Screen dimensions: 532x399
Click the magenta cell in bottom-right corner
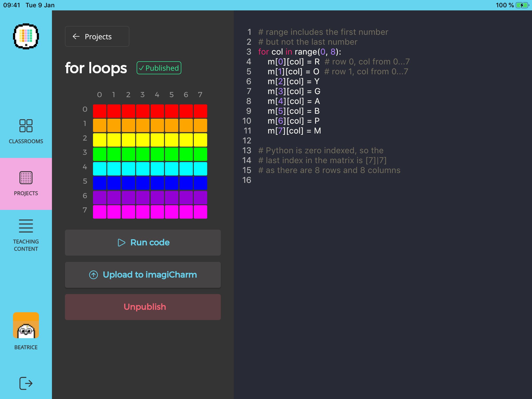pyautogui.click(x=200, y=212)
